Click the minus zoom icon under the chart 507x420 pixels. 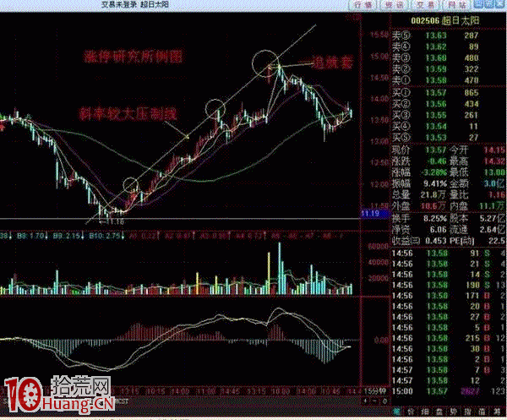pos(375,401)
